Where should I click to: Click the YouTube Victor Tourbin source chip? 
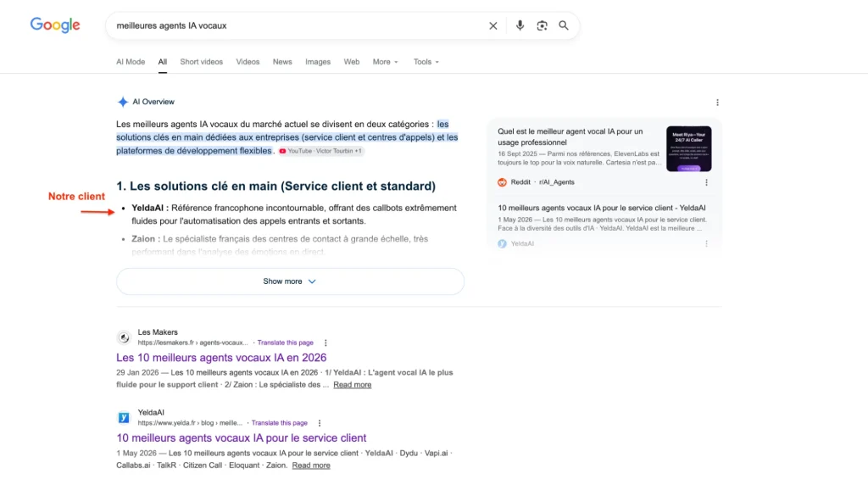point(321,151)
